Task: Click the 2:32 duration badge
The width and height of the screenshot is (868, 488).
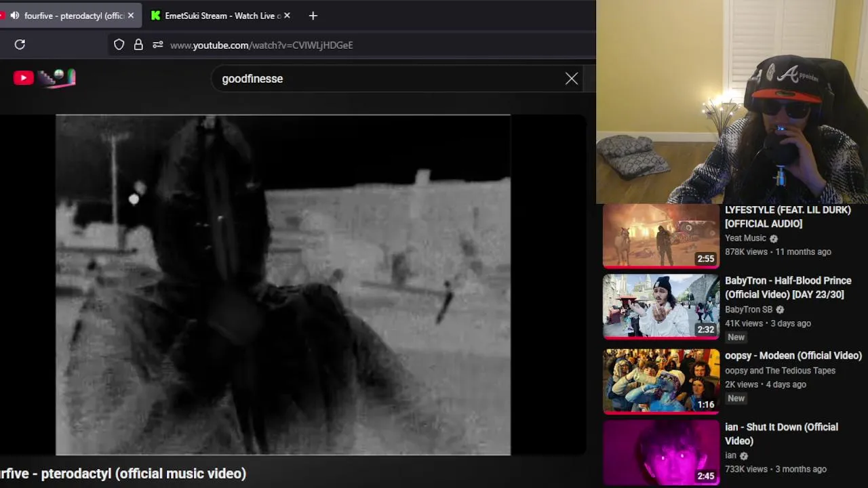Action: 705,330
